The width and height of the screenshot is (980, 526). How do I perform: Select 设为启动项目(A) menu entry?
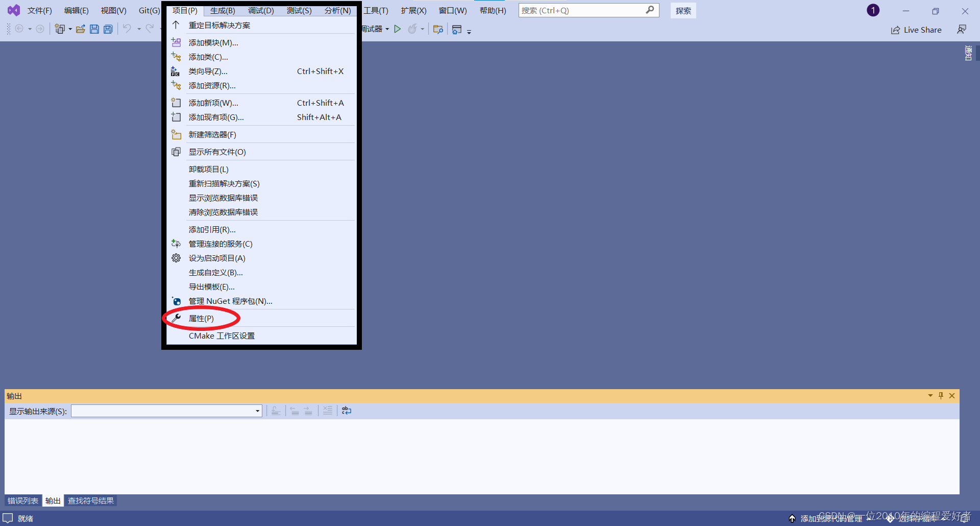click(261, 258)
